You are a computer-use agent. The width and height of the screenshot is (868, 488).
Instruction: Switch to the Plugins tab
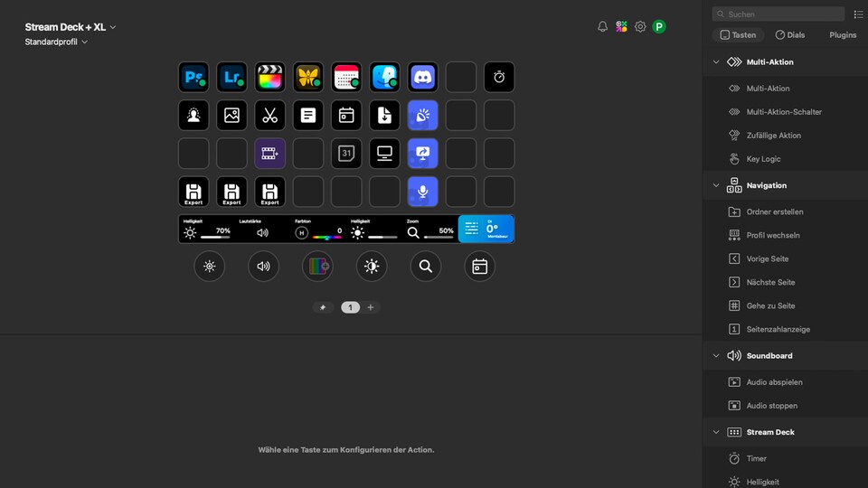(x=842, y=35)
